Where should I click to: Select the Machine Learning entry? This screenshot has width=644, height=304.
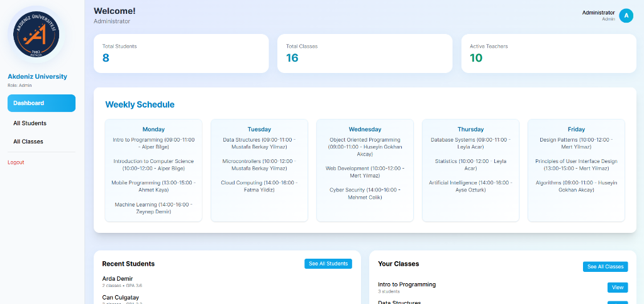click(x=153, y=208)
